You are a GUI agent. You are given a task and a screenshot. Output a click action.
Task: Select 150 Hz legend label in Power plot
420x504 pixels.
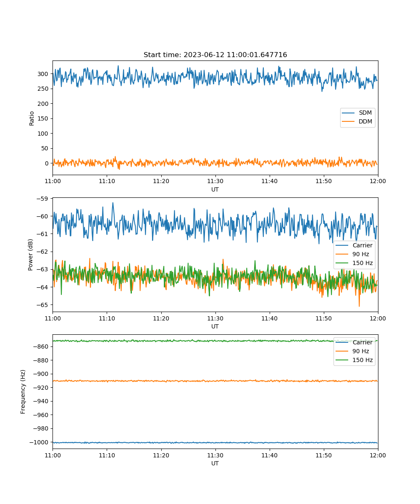pos(362,263)
